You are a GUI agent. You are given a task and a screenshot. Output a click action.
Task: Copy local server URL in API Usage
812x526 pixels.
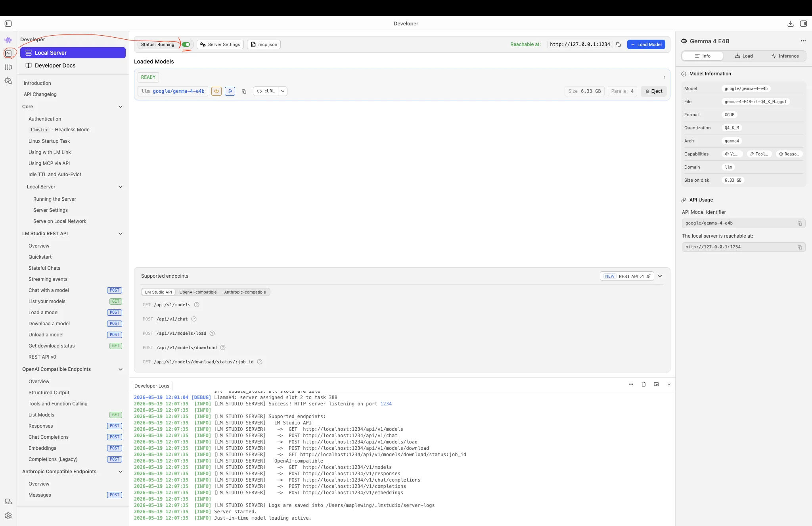(x=800, y=247)
